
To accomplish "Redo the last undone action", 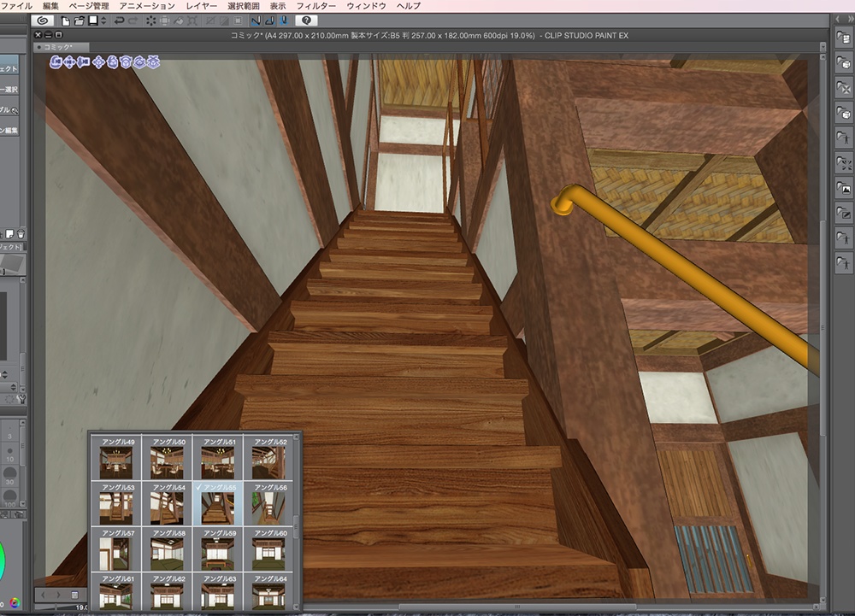I will tap(133, 21).
